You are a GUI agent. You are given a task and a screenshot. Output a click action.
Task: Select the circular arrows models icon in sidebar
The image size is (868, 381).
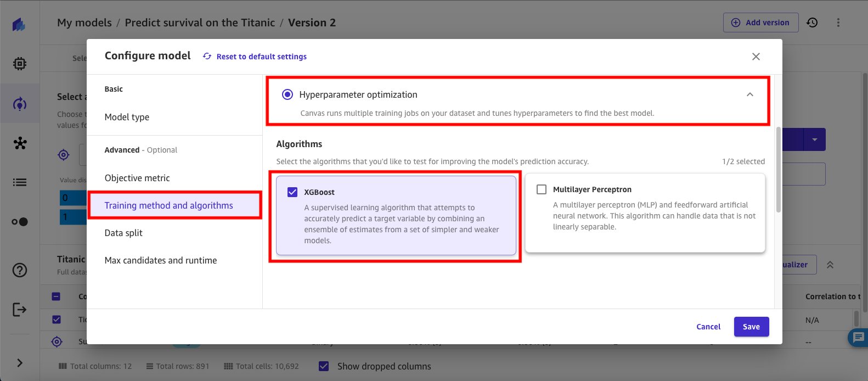(x=20, y=104)
